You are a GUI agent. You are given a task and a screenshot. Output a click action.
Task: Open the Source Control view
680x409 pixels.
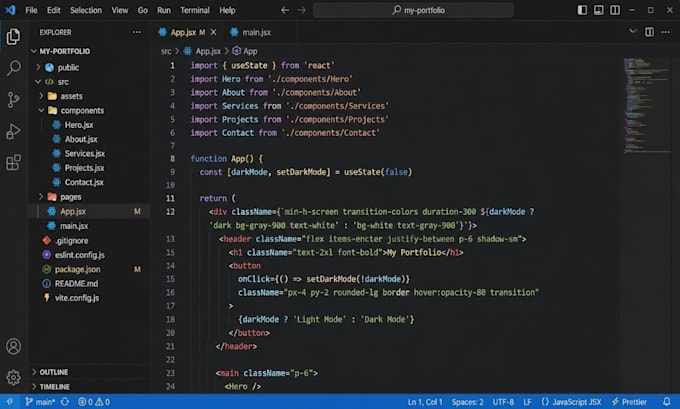[13, 99]
